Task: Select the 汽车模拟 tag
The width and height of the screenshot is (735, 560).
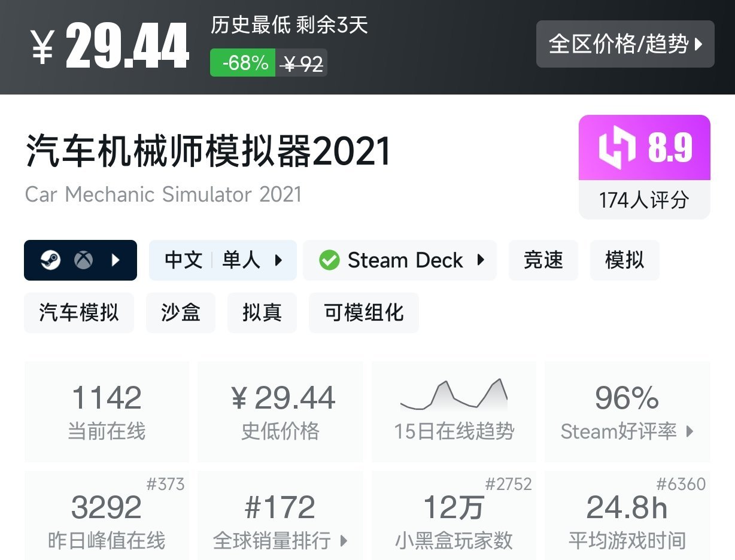Action: 79,312
